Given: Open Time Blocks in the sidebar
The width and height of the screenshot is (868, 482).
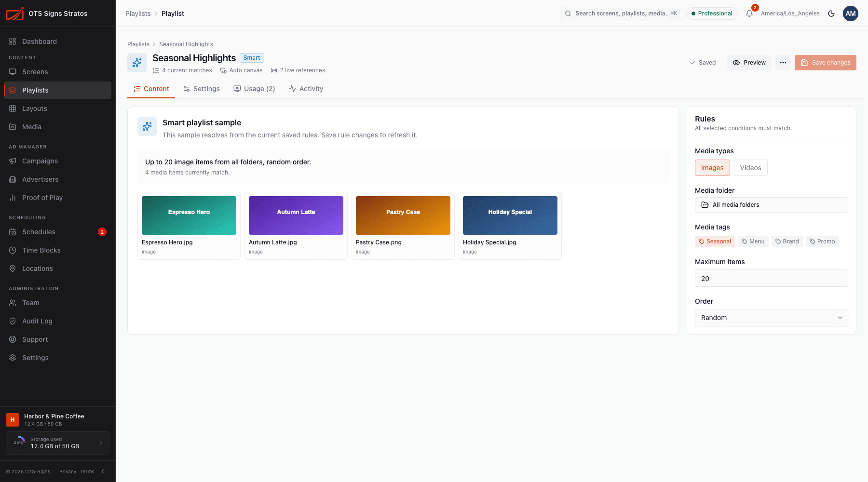Looking at the screenshot, I should coord(57,250).
